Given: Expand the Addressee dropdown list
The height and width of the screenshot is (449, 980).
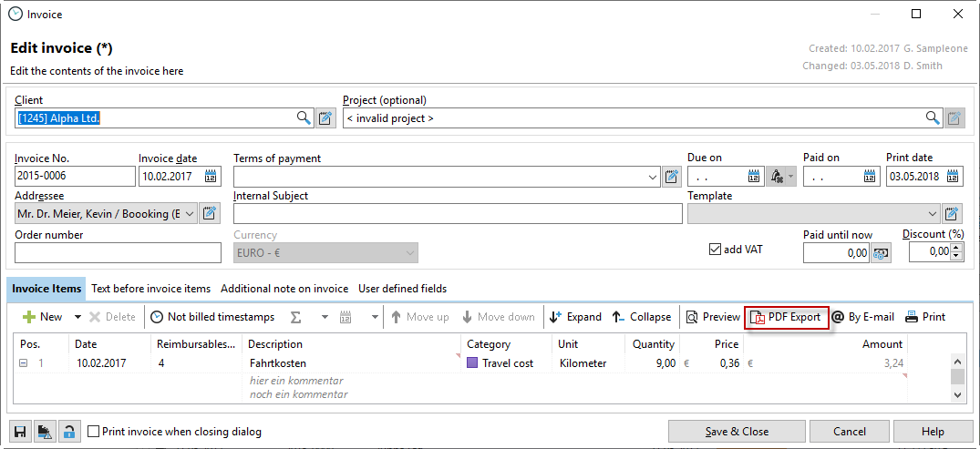Looking at the screenshot, I should [189, 214].
